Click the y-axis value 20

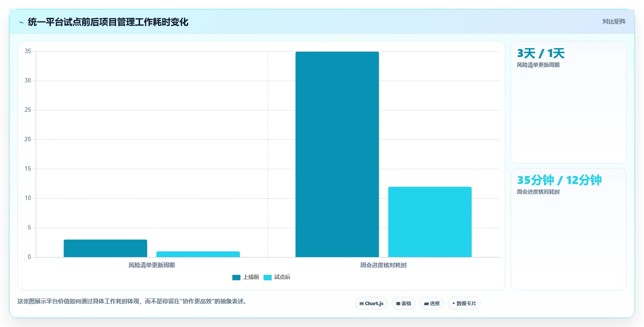point(28,139)
